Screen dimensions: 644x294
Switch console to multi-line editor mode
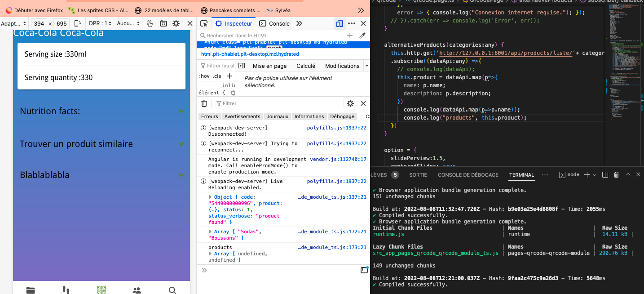point(364,270)
